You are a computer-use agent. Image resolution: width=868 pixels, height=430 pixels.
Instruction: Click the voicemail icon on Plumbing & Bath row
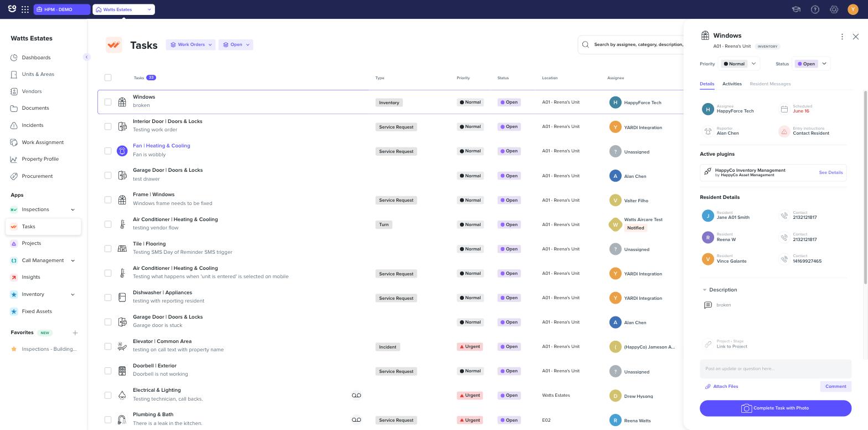click(x=356, y=420)
